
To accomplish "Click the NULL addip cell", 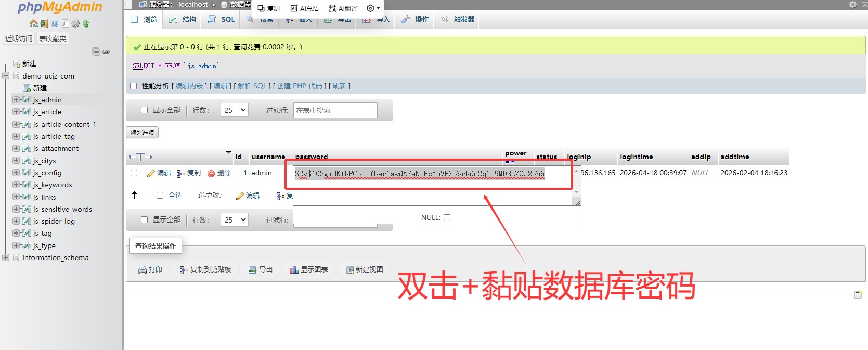I will [700, 173].
